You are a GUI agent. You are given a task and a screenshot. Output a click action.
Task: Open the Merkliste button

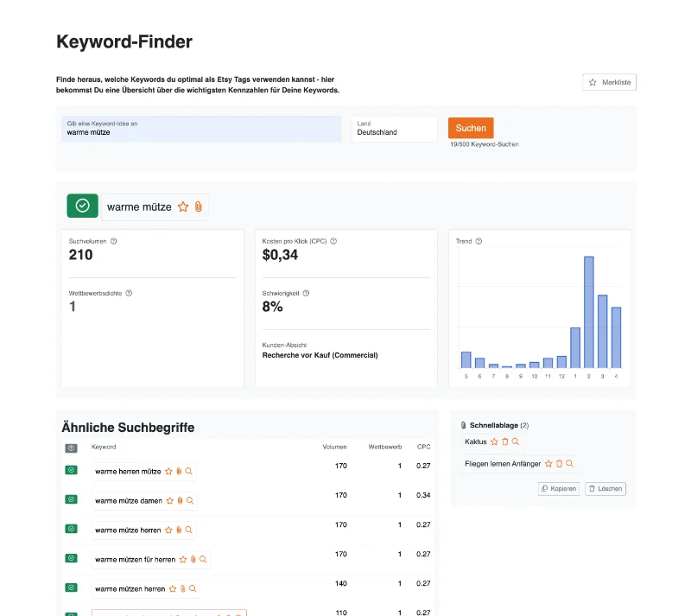(610, 82)
